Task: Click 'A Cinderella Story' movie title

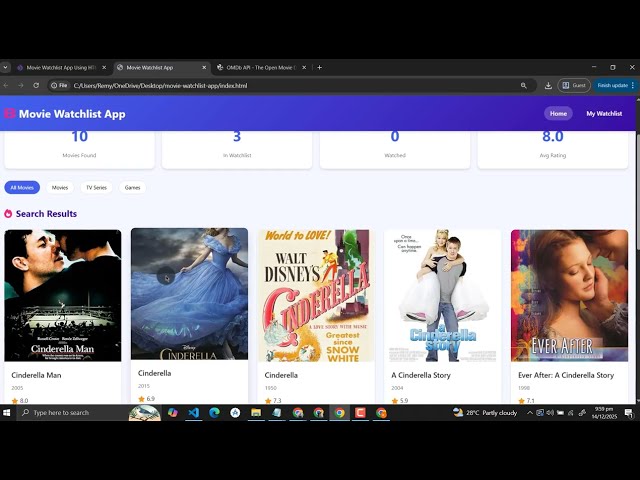Action: (x=421, y=375)
